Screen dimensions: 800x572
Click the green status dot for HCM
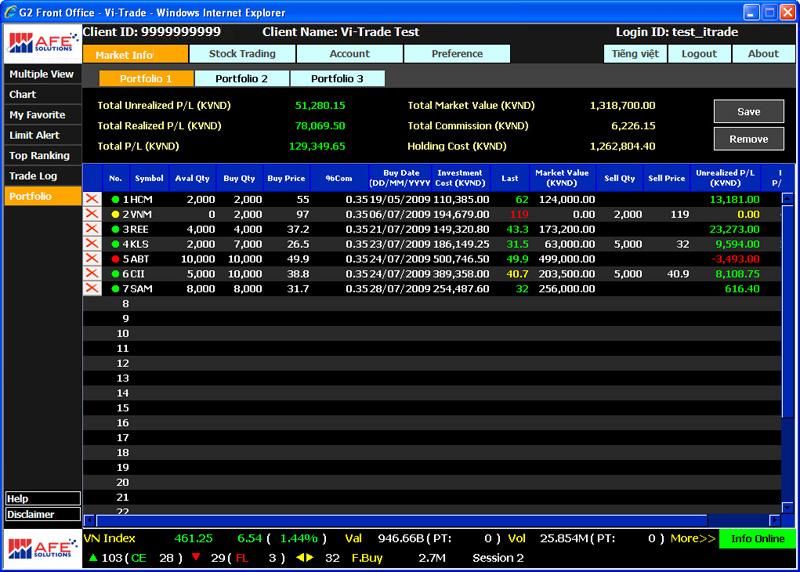[115, 200]
